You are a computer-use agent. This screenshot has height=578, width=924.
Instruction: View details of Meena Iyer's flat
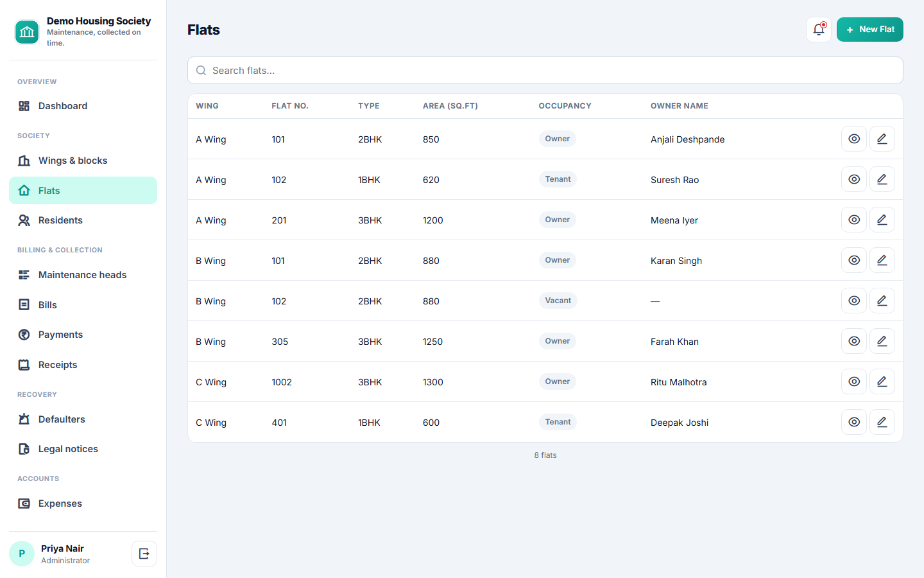[x=854, y=220]
